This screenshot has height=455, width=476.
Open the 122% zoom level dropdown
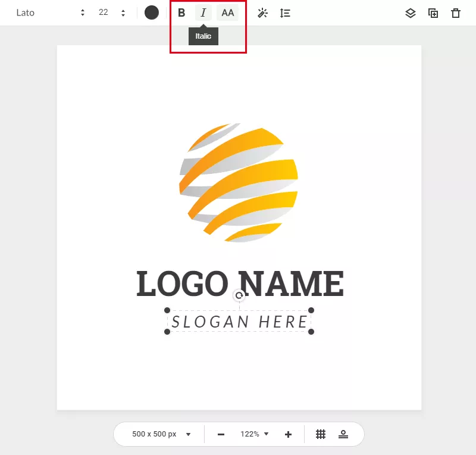[255, 434]
